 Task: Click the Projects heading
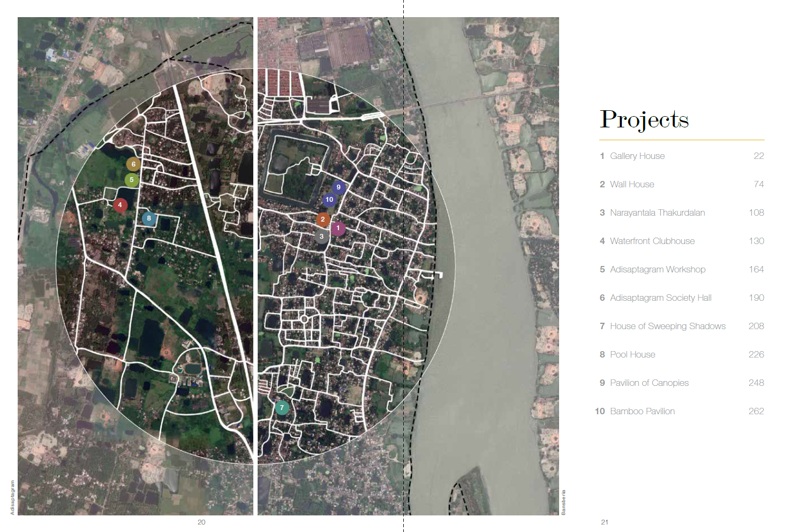click(644, 119)
